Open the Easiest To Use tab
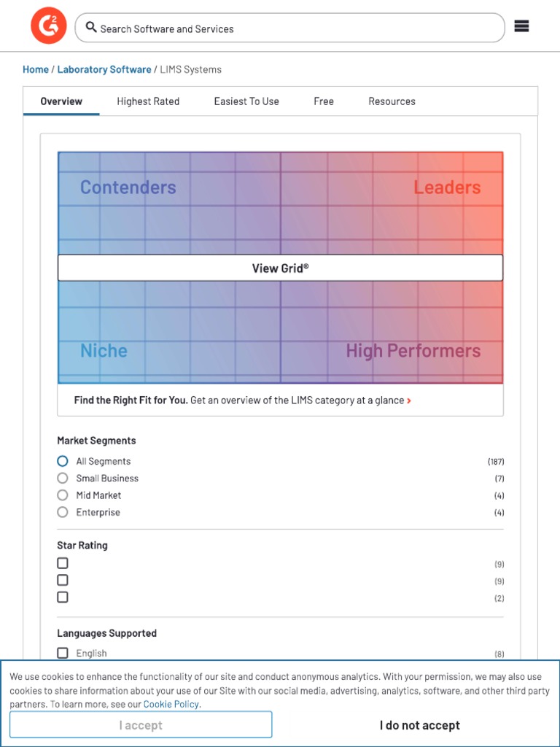The image size is (560, 747). [x=246, y=101]
